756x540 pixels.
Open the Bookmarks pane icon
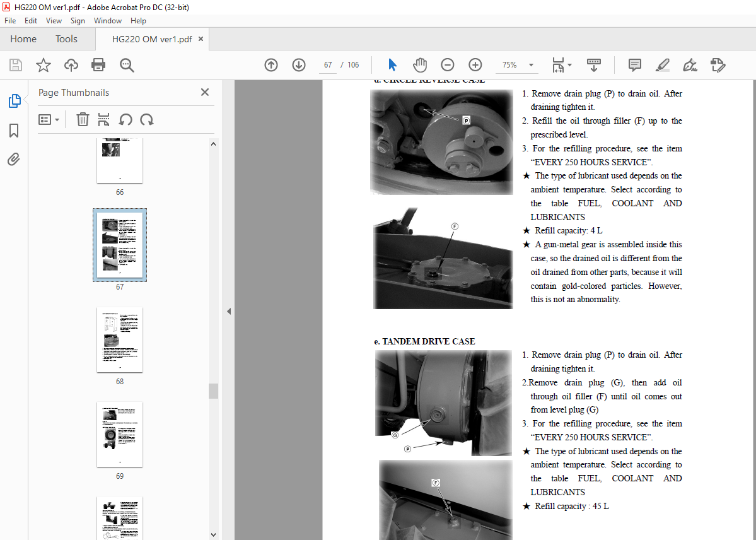tap(14, 131)
